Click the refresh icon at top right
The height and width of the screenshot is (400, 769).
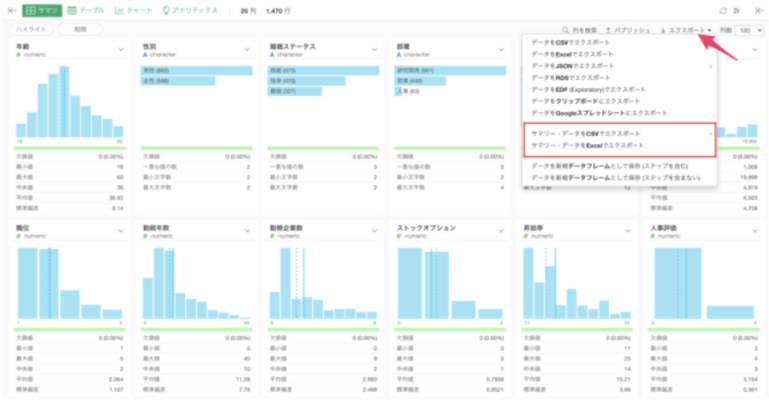coord(723,10)
